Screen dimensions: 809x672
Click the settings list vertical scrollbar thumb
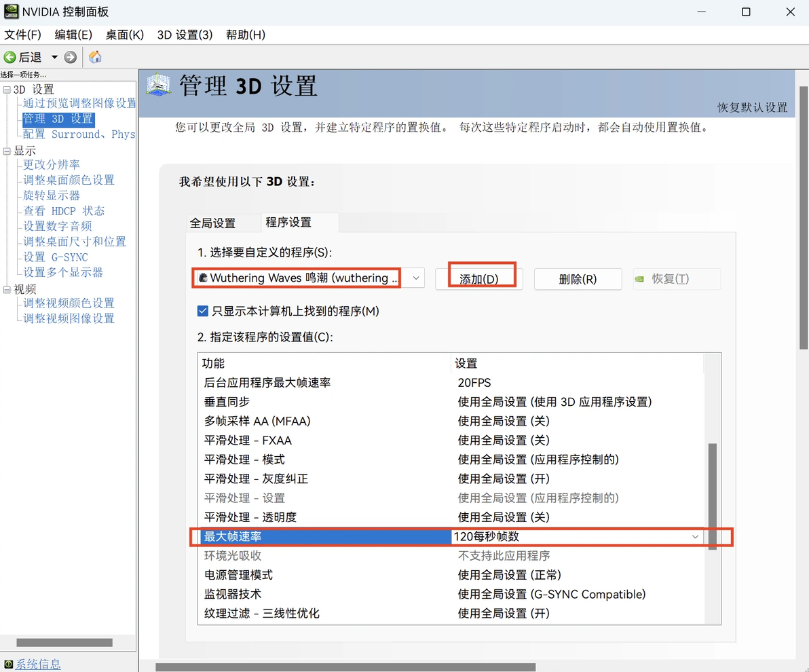[713, 496]
